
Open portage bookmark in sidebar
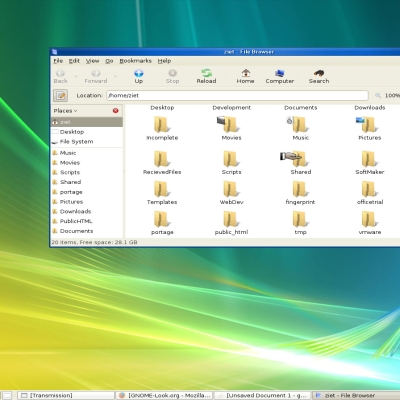pos(87,192)
